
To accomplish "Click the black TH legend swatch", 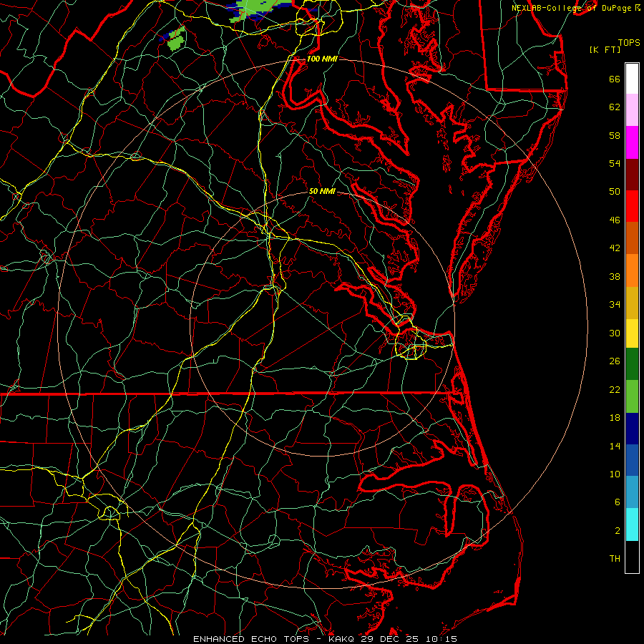I will click(x=632, y=557).
